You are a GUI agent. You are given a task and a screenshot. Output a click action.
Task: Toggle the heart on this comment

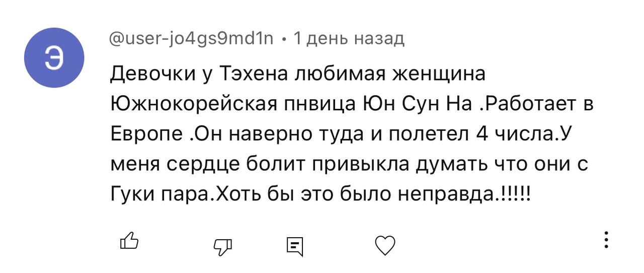(385, 245)
